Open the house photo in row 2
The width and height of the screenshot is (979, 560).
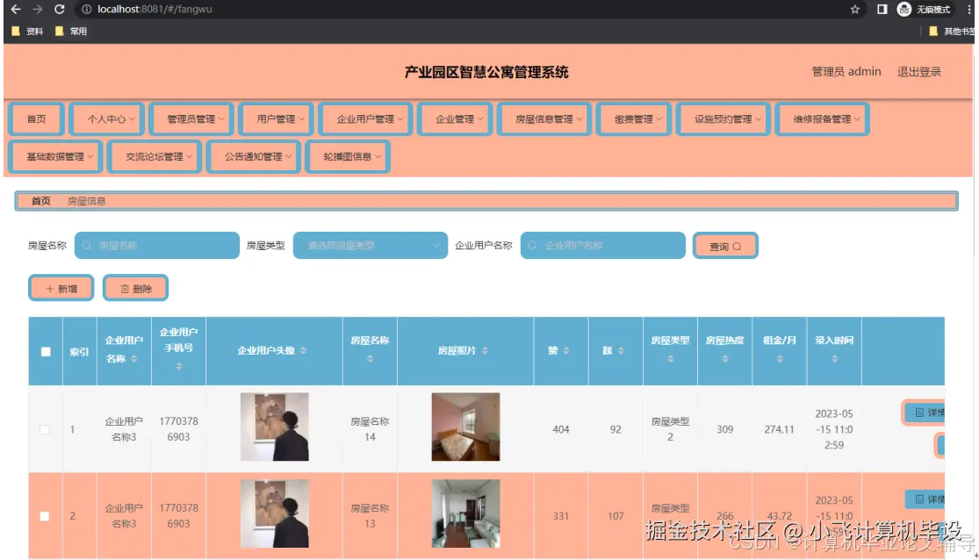click(x=465, y=513)
